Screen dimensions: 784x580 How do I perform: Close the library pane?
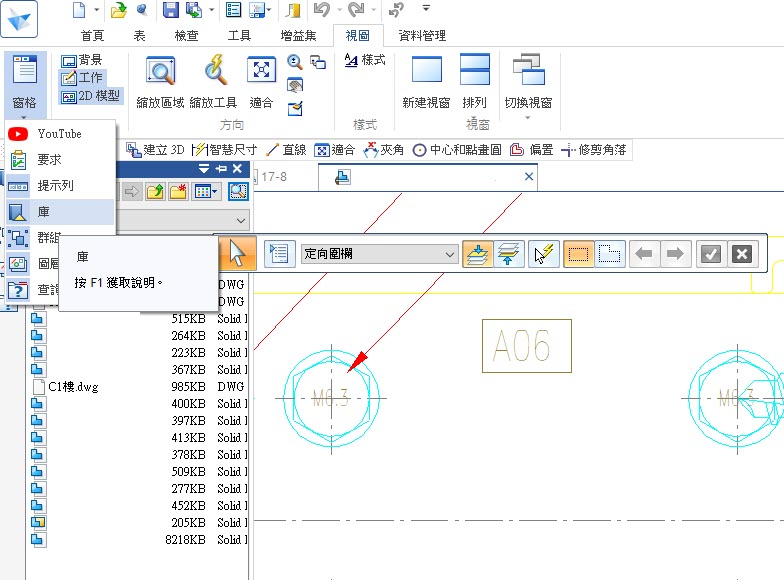point(238,168)
